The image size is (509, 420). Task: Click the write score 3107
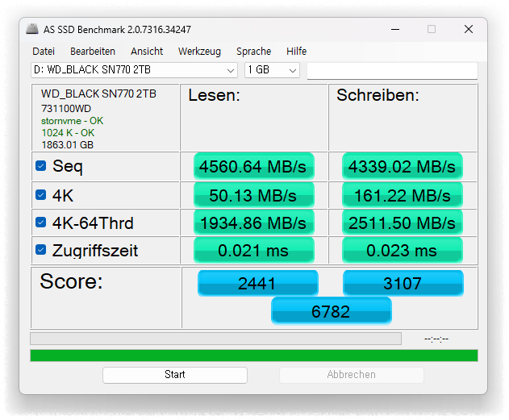403,283
